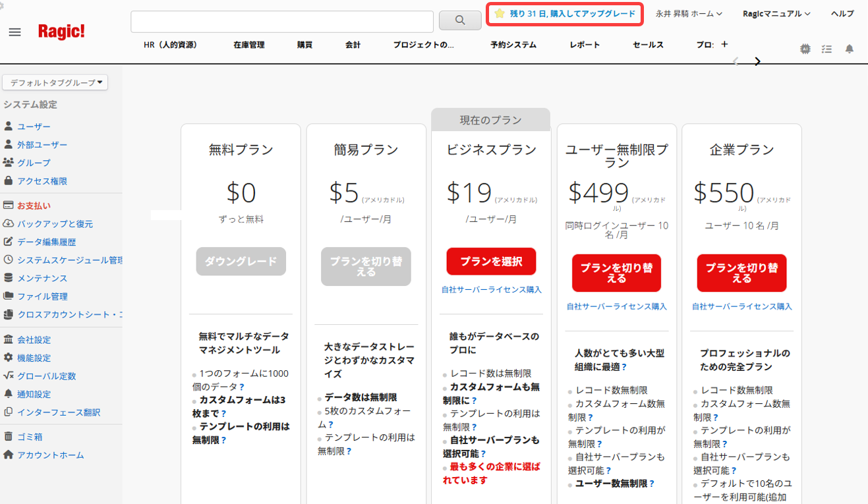This screenshot has height=504, width=868.
Task: Open the hamburger menu icon
Action: (x=14, y=32)
